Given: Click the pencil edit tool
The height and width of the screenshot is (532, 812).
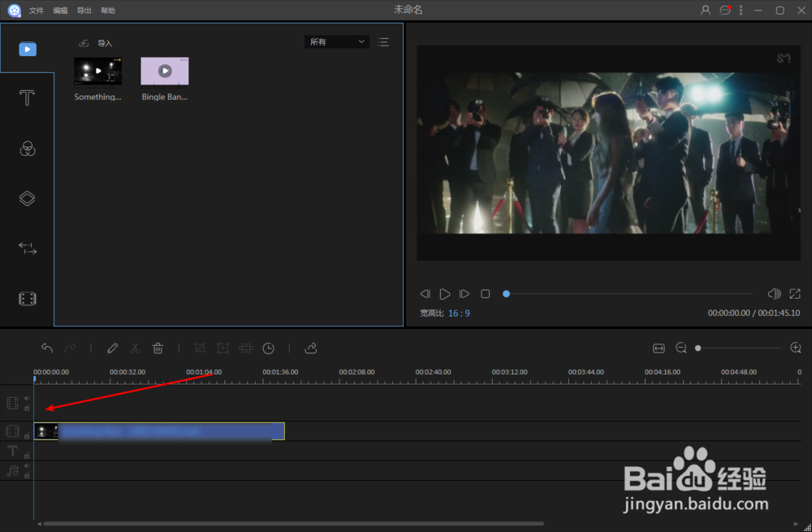Looking at the screenshot, I should pyautogui.click(x=112, y=348).
